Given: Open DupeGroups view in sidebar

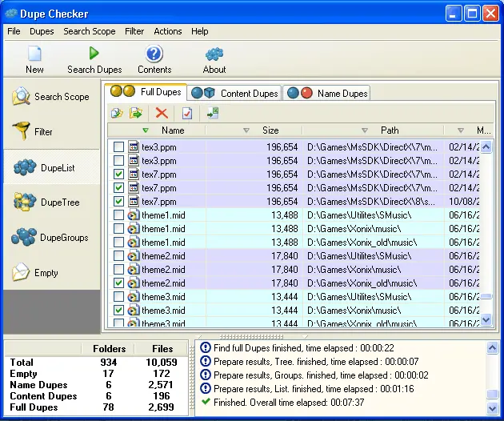Looking at the screenshot, I should (51, 238).
